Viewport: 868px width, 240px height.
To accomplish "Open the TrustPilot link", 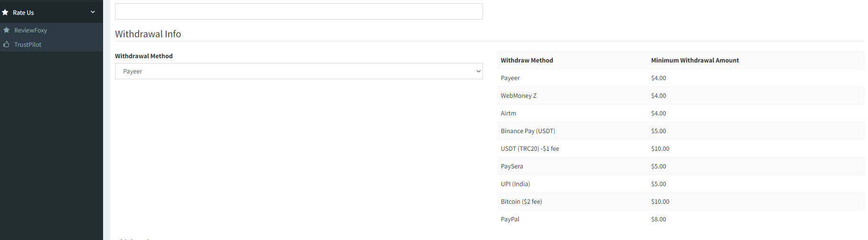I will tap(28, 44).
